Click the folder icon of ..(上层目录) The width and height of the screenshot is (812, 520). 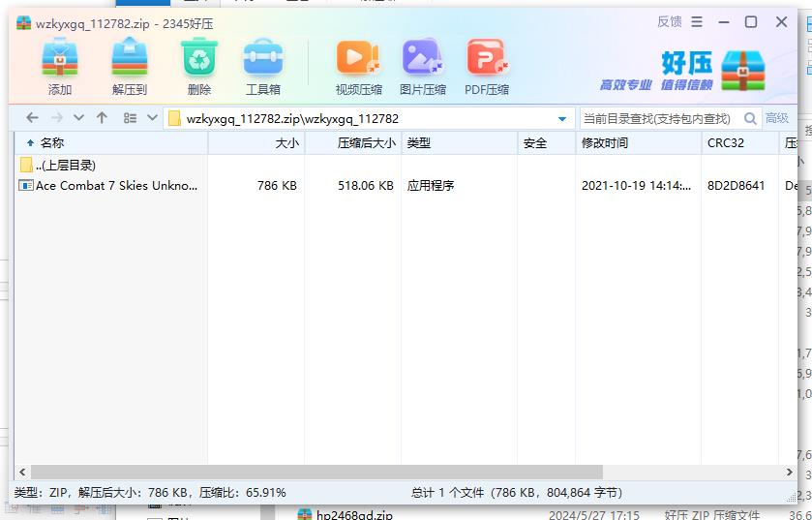pos(26,166)
